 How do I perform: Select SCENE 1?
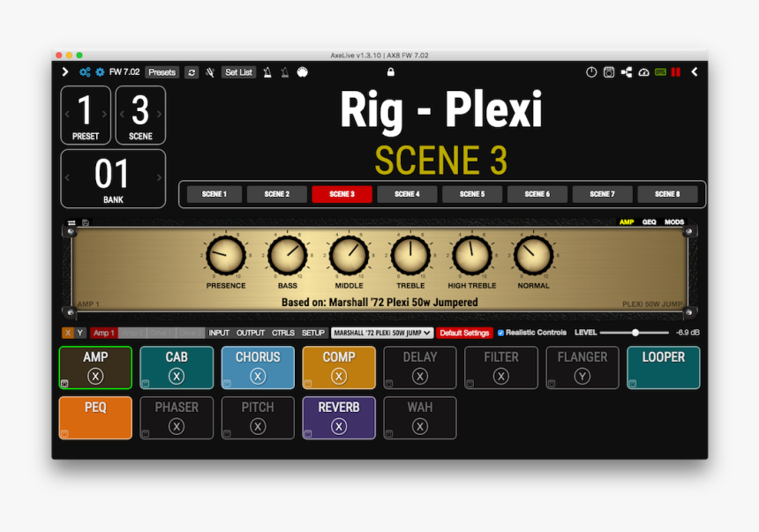[214, 194]
